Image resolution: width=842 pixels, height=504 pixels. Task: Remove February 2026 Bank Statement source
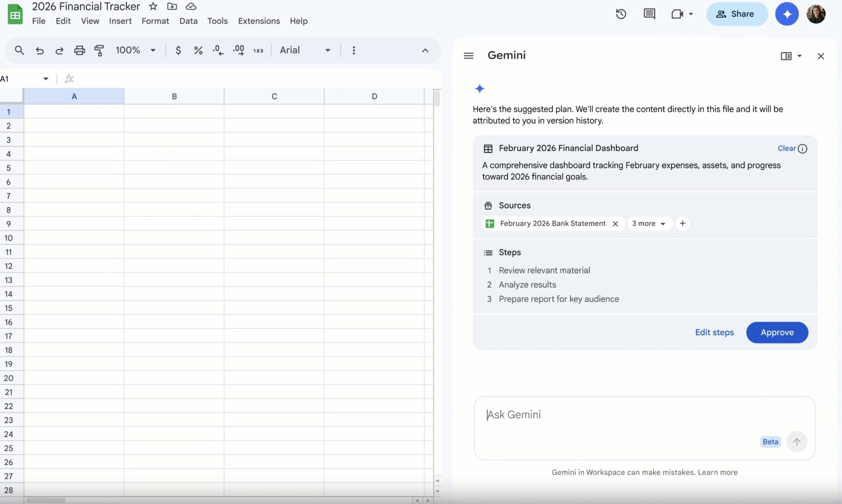tap(615, 224)
